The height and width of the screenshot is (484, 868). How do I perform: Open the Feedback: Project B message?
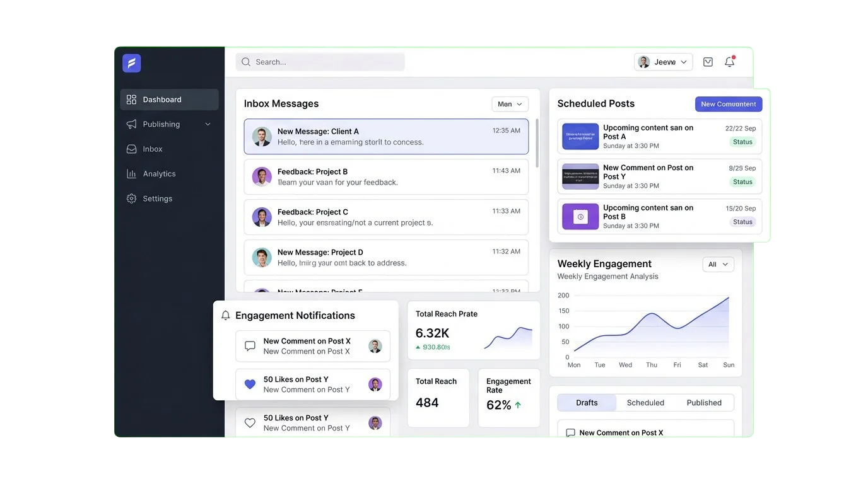coord(386,177)
